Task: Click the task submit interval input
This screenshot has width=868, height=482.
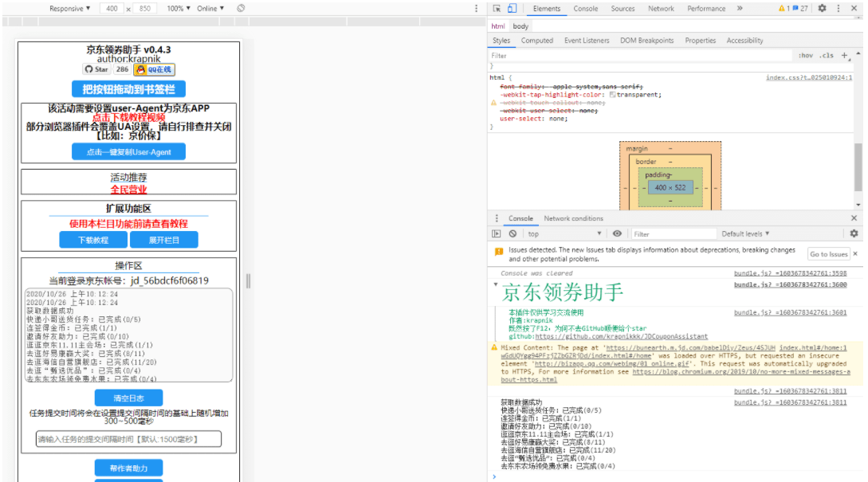Action: [x=128, y=439]
